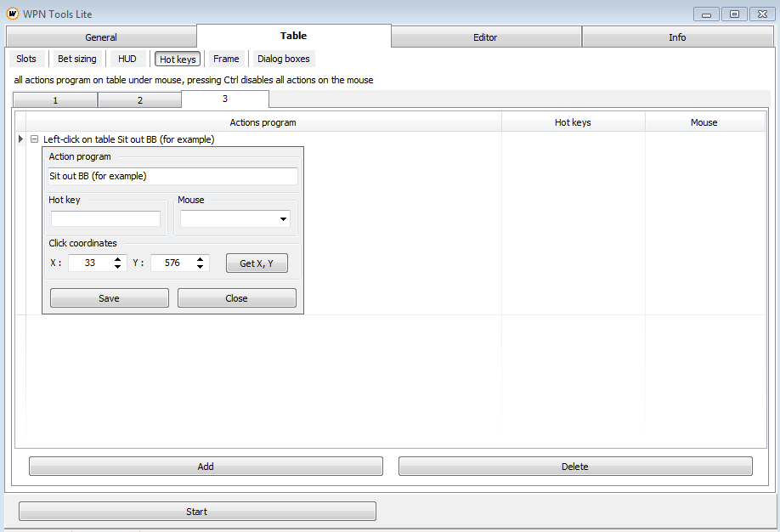Open the HUD sub-tab

[127, 59]
